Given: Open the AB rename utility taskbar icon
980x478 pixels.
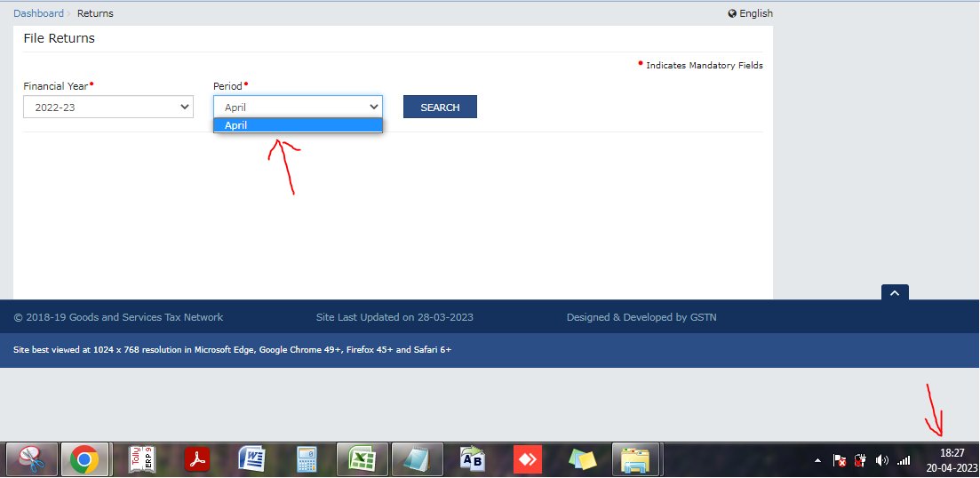Looking at the screenshot, I should click(472, 460).
